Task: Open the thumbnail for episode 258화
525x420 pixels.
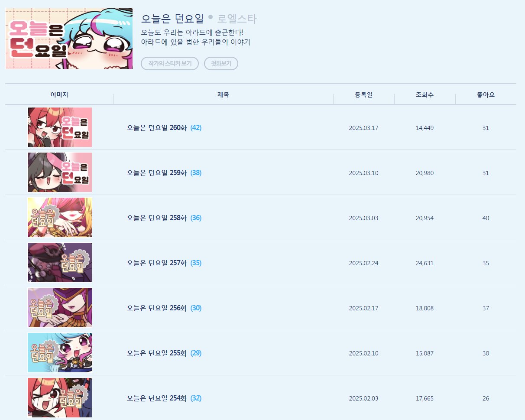Action: (x=60, y=218)
